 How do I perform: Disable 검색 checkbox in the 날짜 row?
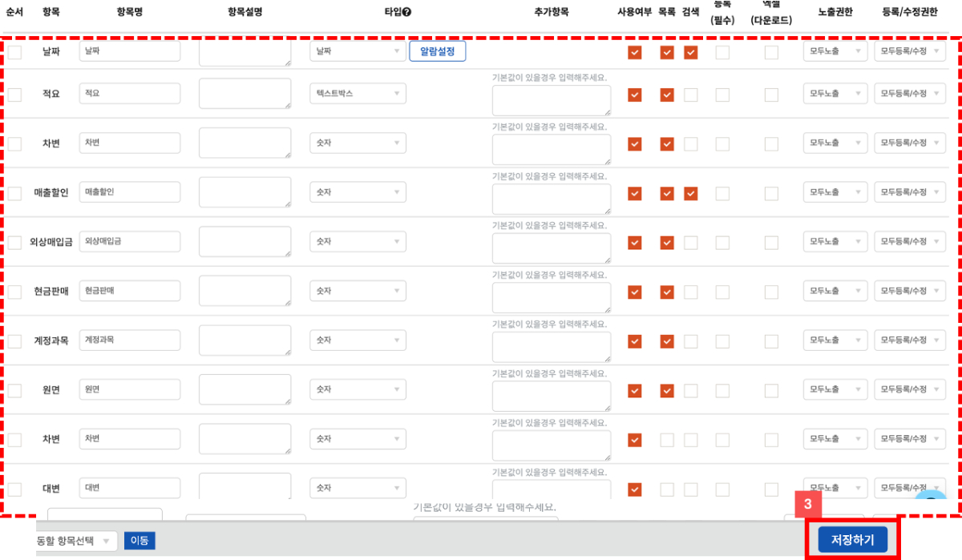(x=691, y=53)
